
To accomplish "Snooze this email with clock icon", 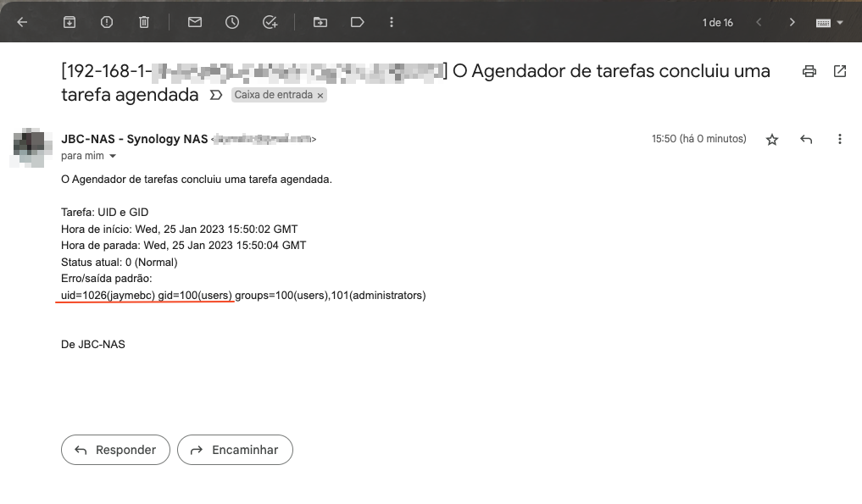I will (x=232, y=22).
